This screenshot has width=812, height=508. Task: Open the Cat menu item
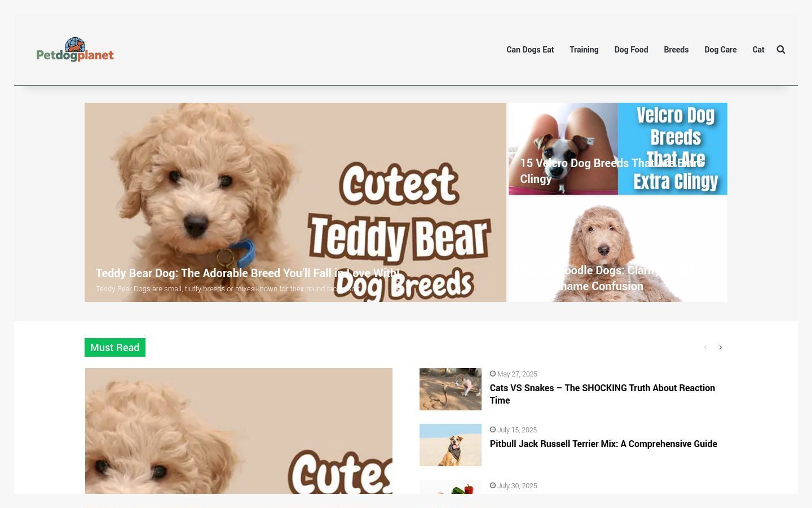(758, 50)
